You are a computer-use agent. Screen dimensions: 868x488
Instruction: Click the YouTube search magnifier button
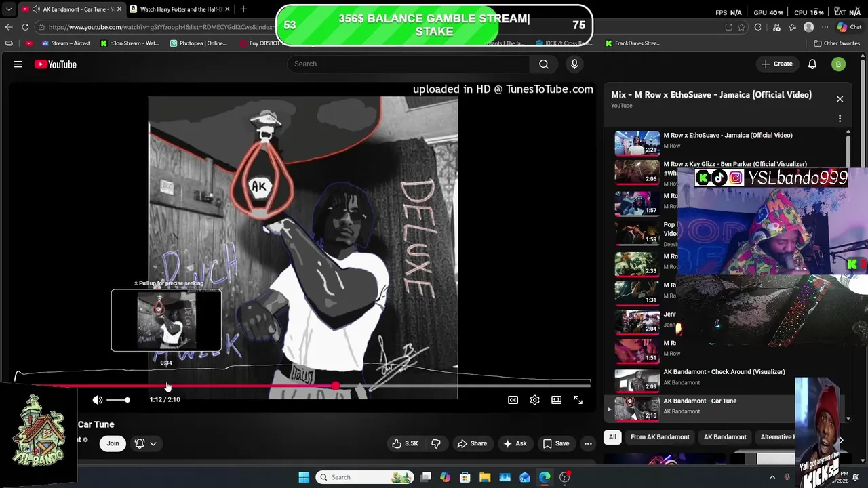(544, 64)
